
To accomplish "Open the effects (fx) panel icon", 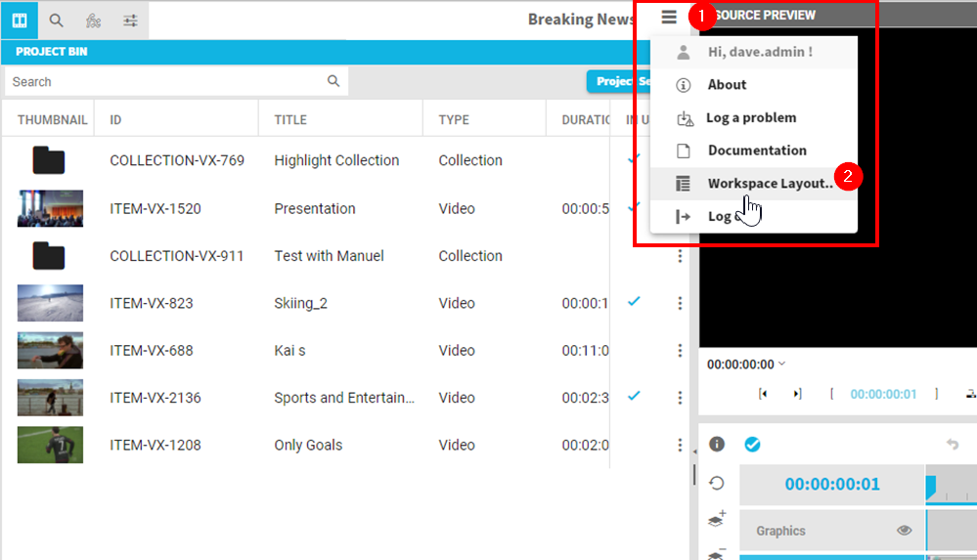I will [x=93, y=20].
